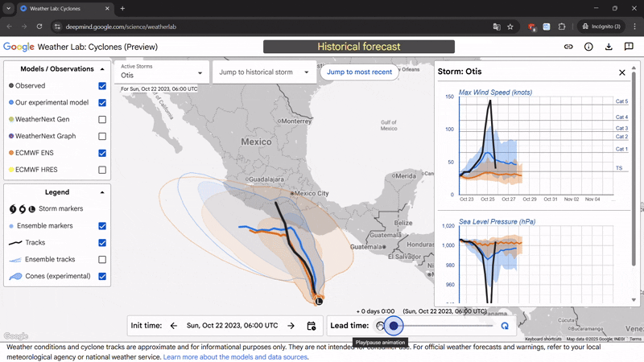Uncheck the Observed checkbox
The image size is (644, 362).
[102, 86]
